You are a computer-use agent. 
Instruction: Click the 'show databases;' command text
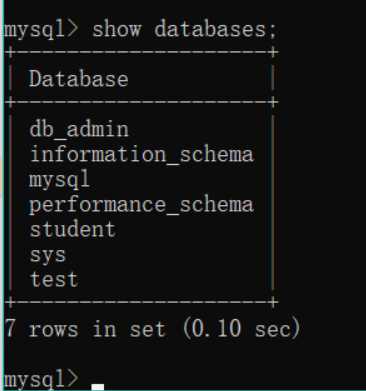click(184, 29)
